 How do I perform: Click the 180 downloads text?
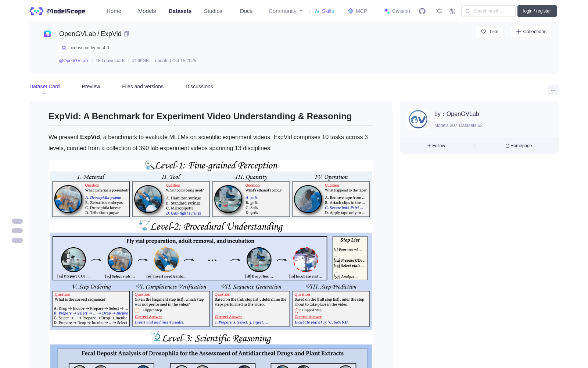[110, 61]
